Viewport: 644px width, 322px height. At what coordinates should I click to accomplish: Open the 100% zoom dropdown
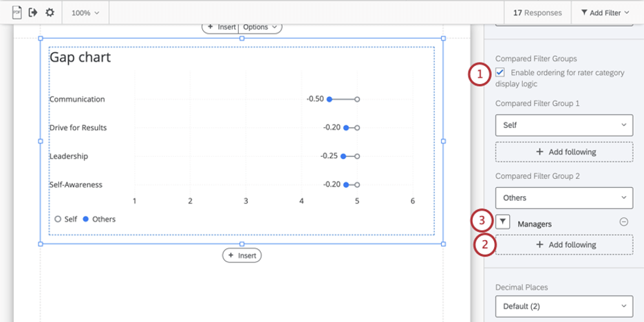(x=85, y=13)
